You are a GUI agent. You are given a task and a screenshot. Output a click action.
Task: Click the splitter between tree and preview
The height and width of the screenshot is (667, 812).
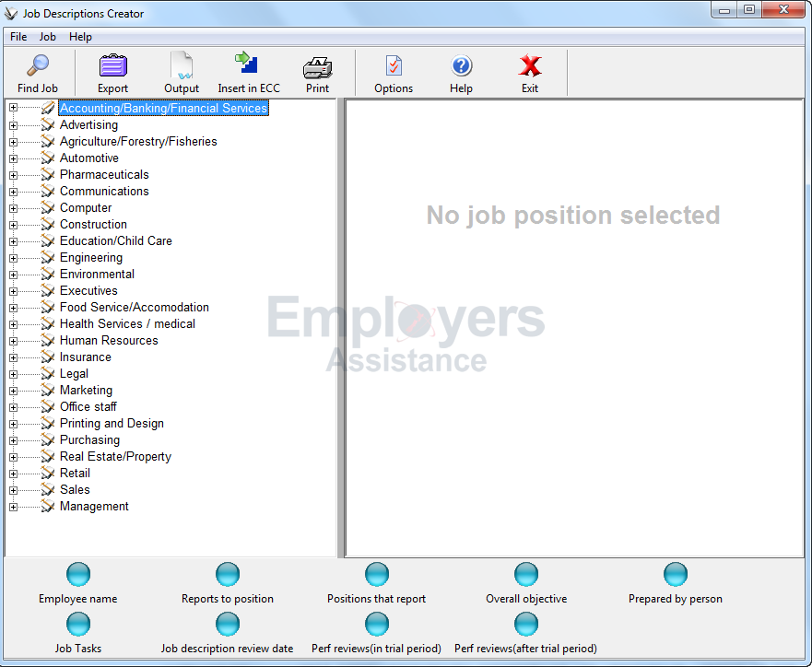point(341,327)
